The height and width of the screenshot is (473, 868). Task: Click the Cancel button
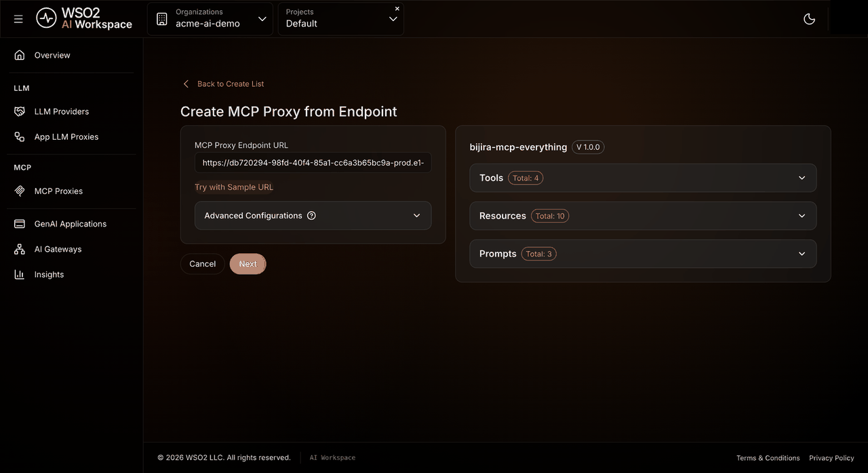(x=202, y=264)
